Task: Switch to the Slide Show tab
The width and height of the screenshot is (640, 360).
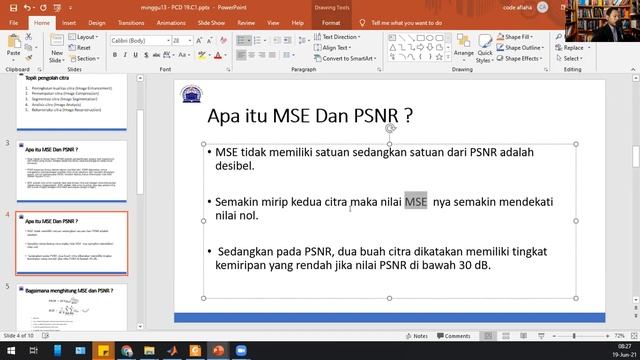Action: [211, 23]
